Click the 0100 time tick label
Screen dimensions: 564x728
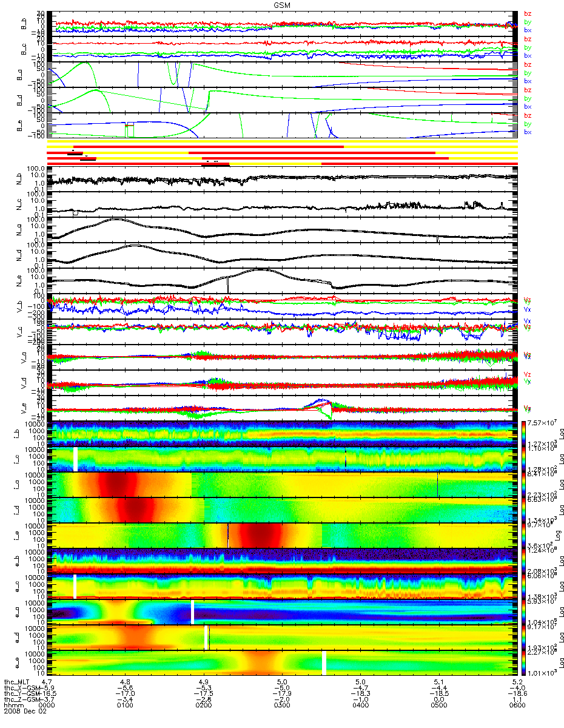125,706
